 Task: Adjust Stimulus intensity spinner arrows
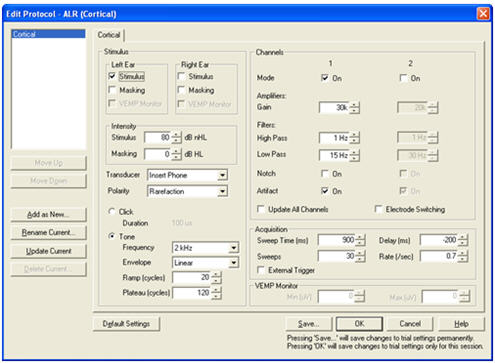tap(176, 137)
